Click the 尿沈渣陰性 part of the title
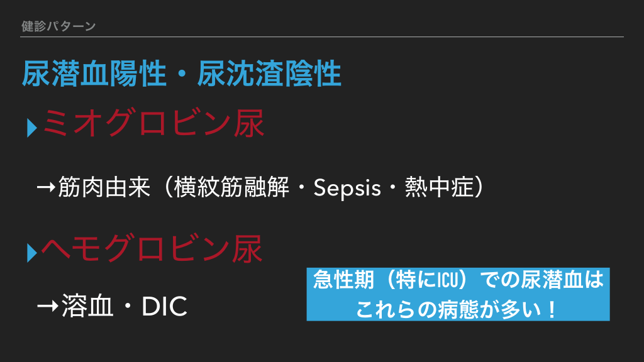 point(269,75)
